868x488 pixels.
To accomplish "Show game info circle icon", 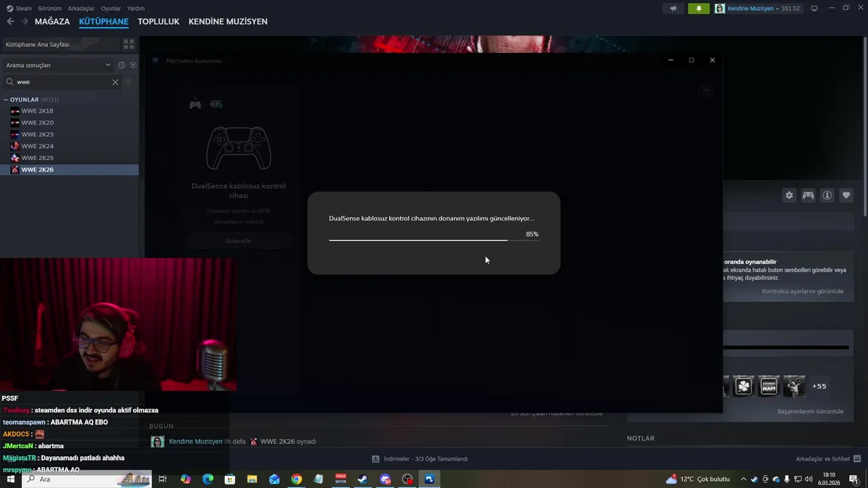I will 827,195.
